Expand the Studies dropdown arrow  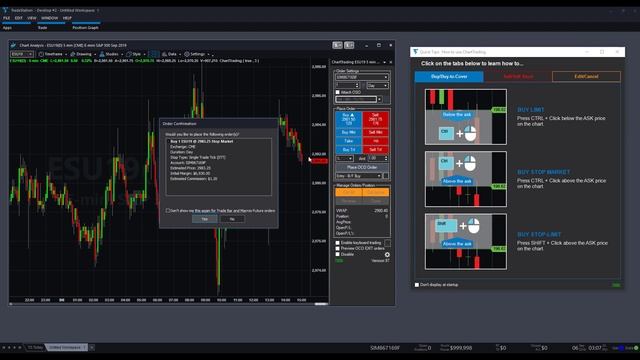pyautogui.click(x=122, y=54)
